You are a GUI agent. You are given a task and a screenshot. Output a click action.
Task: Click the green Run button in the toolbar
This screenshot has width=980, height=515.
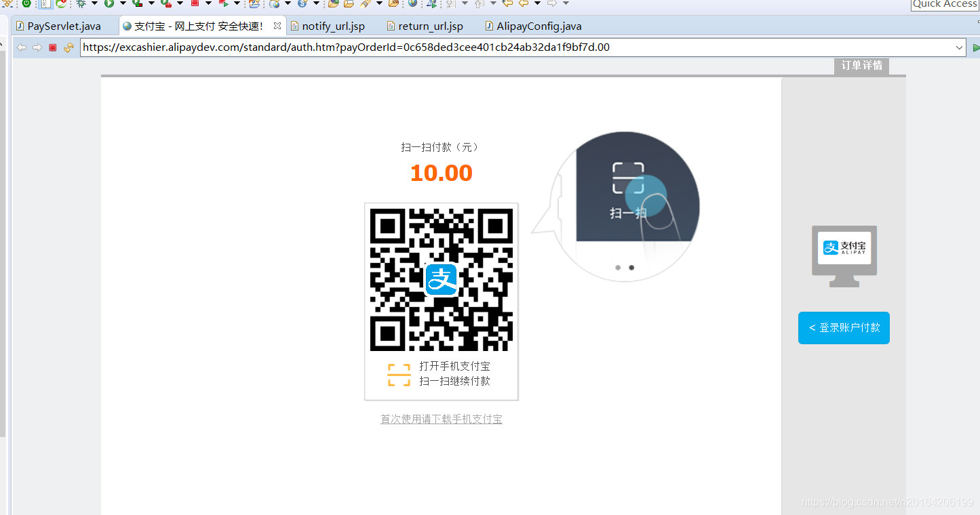(109, 3)
